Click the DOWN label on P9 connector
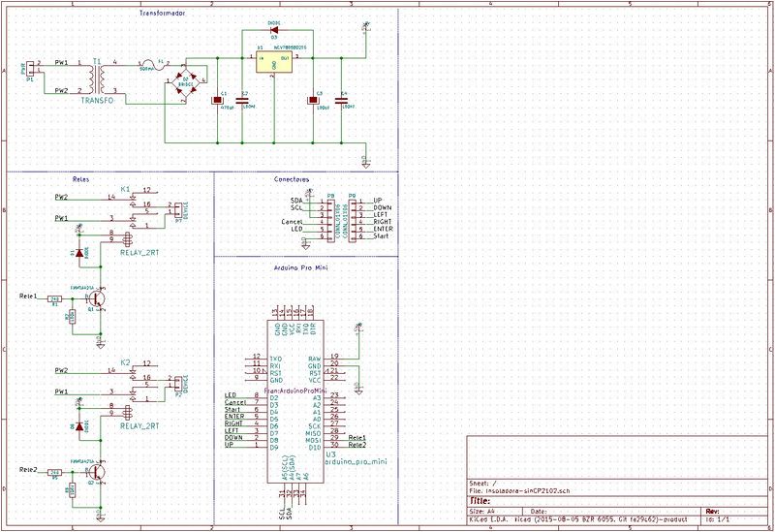This screenshot has width=775, height=532. [x=383, y=207]
